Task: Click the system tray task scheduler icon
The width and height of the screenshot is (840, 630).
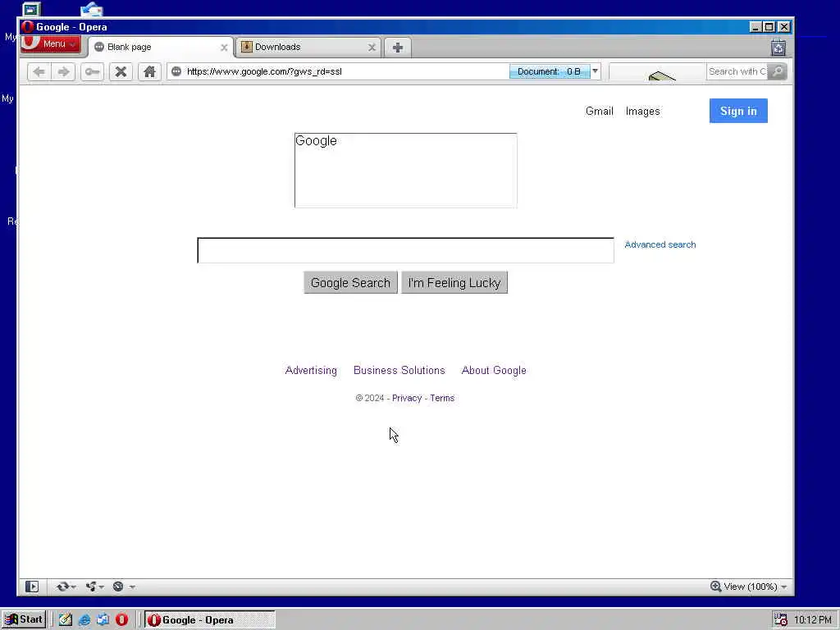Action: point(781,620)
